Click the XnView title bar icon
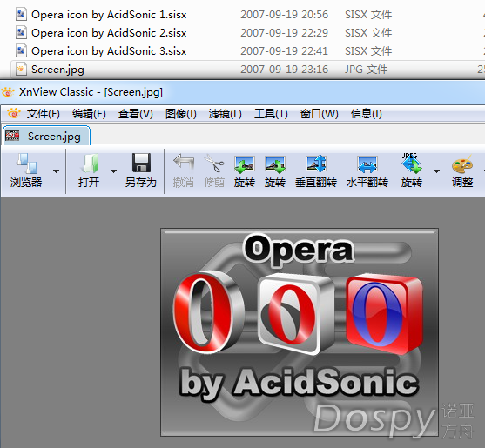This screenshot has width=485, height=448. (x=8, y=92)
